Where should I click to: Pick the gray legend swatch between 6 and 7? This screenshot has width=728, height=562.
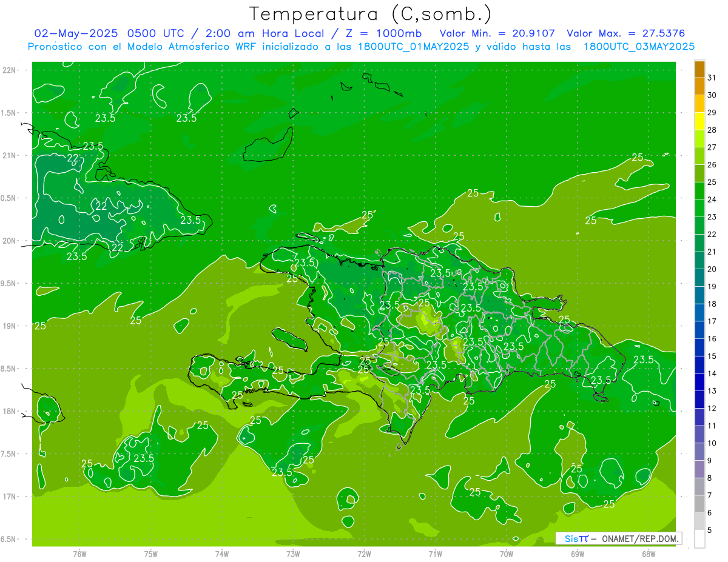699,504
